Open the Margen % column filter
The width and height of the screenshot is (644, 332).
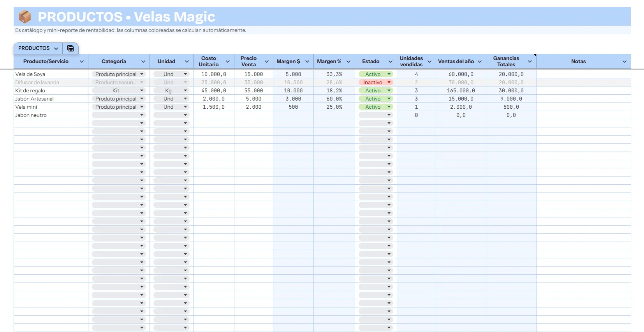pos(348,62)
